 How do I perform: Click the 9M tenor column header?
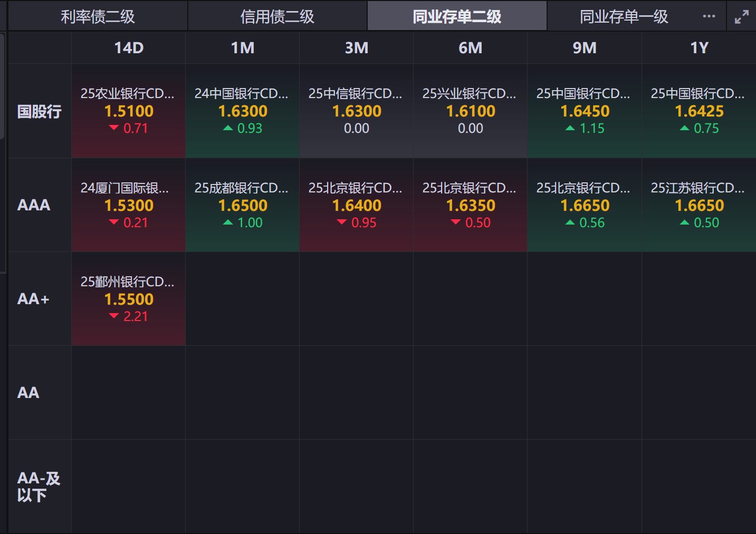coord(585,48)
